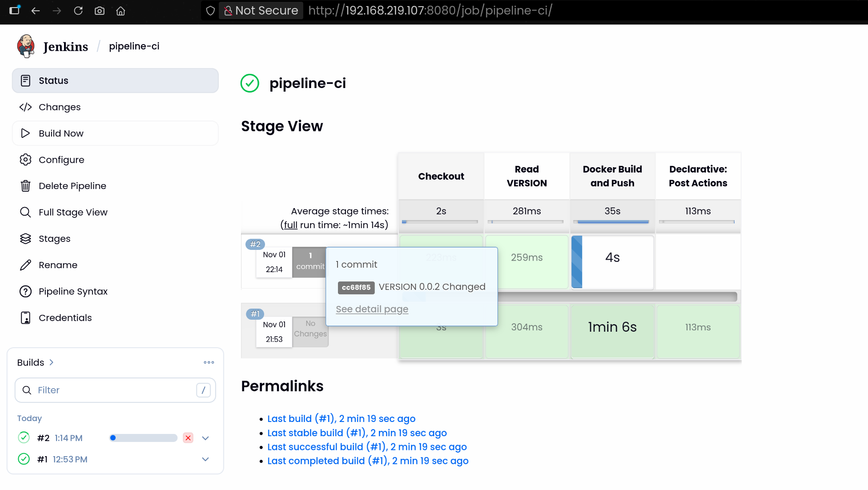Expand the build #2 dropdown chevron
868x490 pixels.
[x=205, y=438]
